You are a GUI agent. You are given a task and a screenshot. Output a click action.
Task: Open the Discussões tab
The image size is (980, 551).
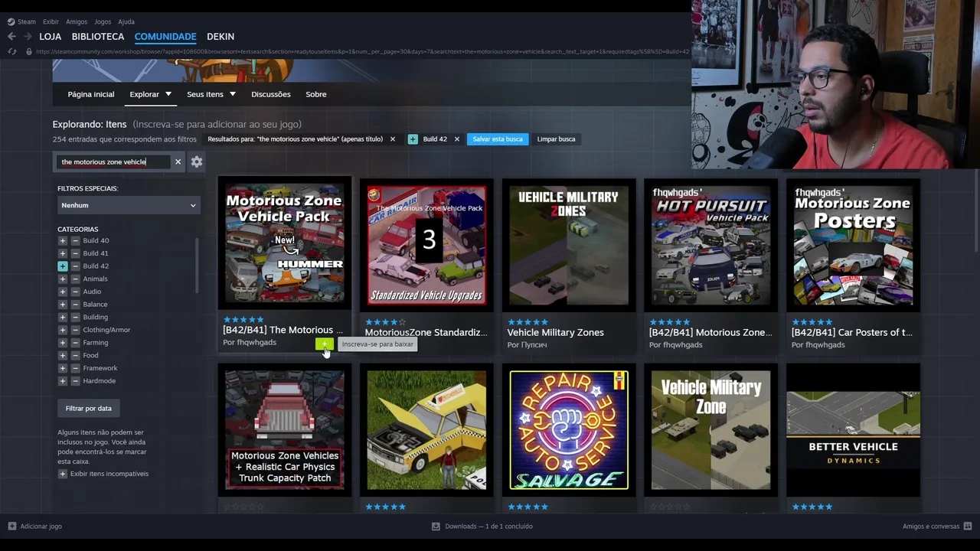(271, 94)
